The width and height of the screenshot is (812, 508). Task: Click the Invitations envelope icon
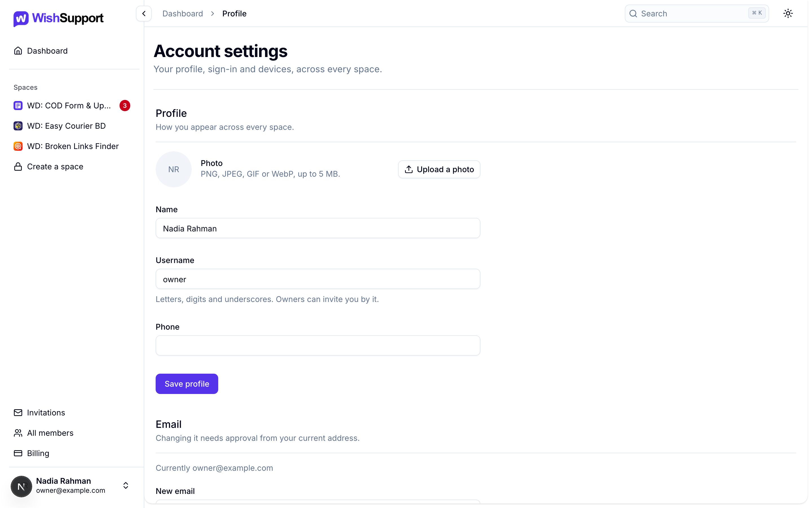coord(18,413)
